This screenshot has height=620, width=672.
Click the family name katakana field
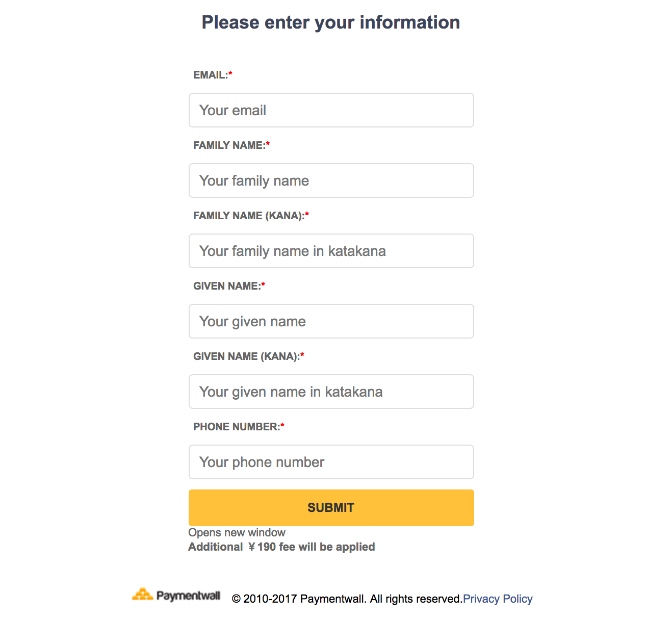pos(331,251)
